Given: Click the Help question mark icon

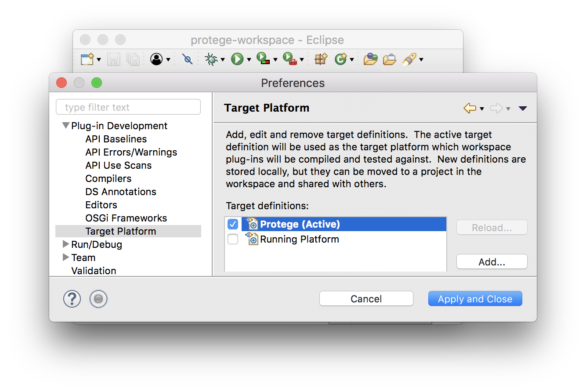Looking at the screenshot, I should tap(72, 299).
